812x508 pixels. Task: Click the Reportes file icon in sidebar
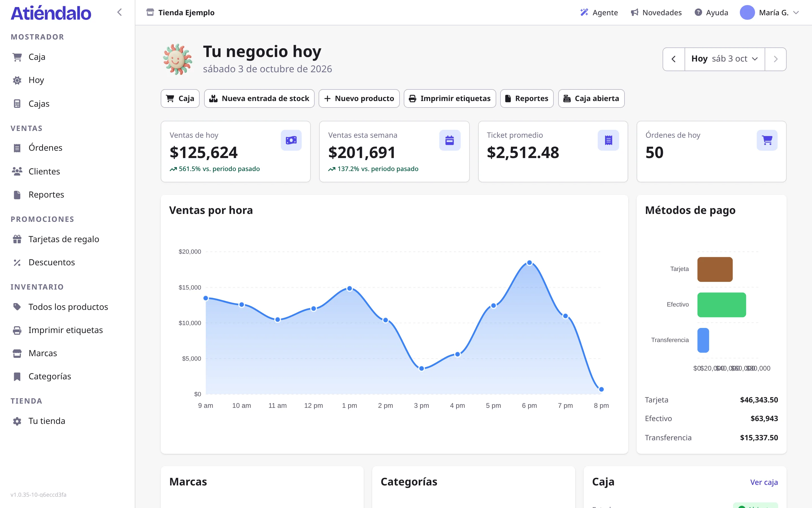click(17, 195)
